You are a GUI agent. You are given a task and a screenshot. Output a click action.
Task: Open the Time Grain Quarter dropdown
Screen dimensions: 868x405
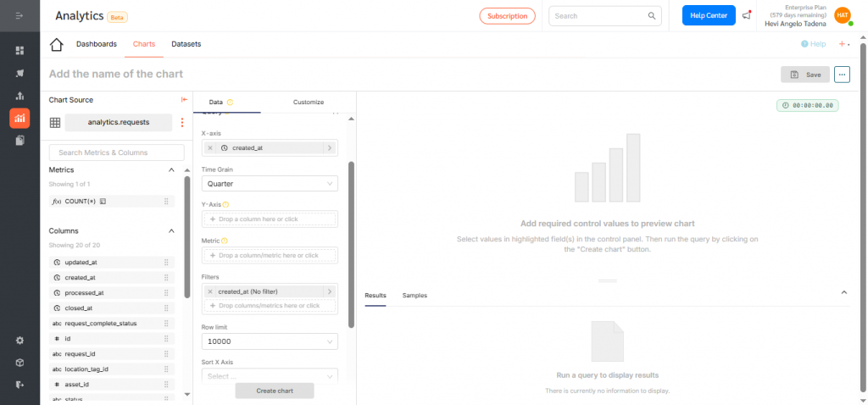coord(270,183)
